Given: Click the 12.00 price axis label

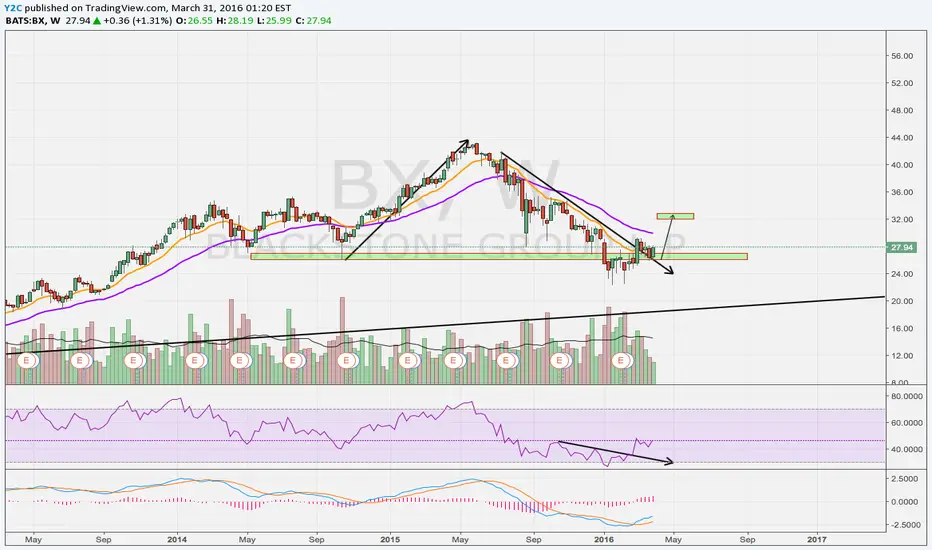Looking at the screenshot, I should click(x=902, y=356).
